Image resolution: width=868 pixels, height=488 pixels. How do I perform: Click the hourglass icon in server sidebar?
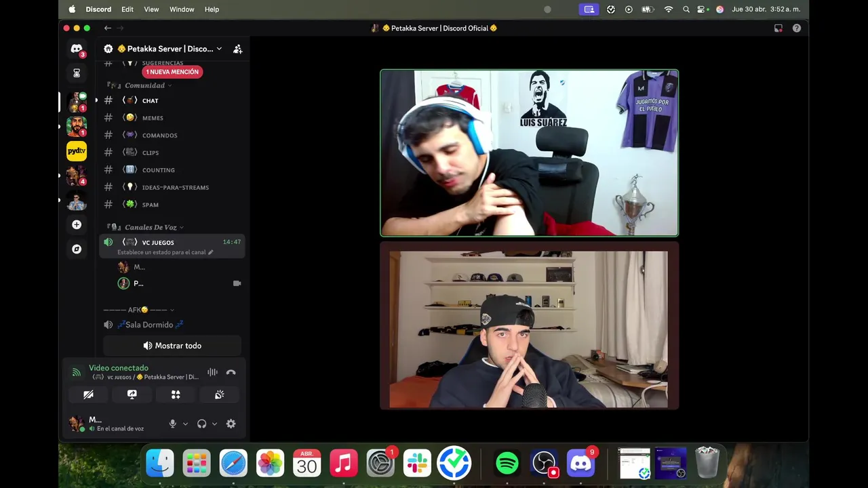[77, 73]
